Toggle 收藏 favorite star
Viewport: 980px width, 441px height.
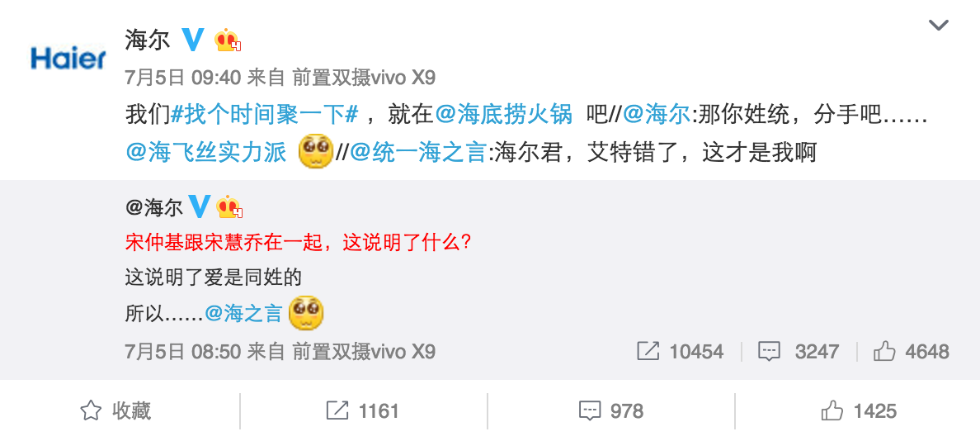coord(116,411)
